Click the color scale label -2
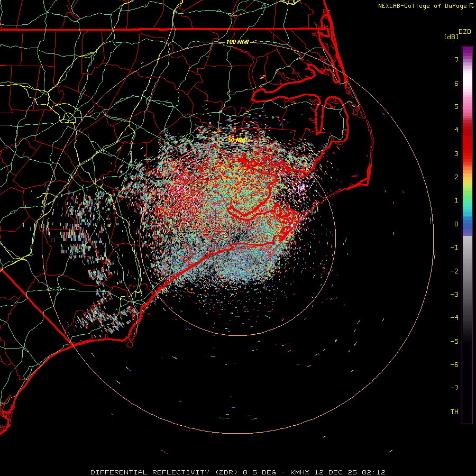The width and height of the screenshot is (476, 476). 454,271
